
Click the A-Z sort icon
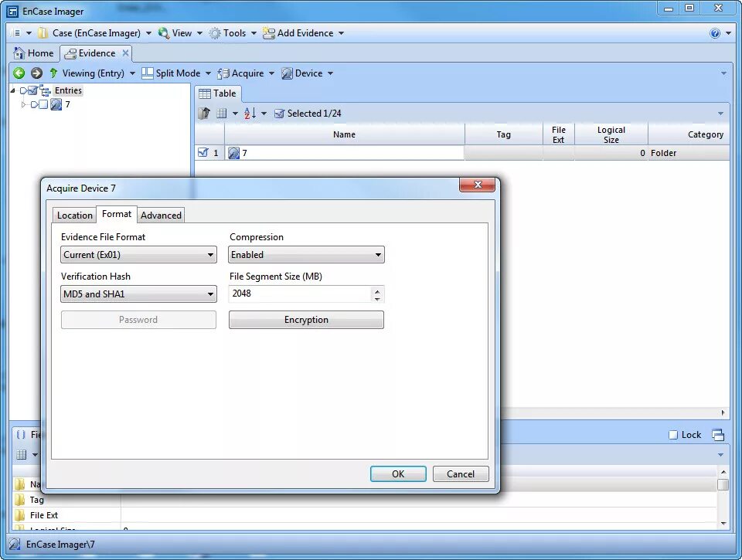250,113
